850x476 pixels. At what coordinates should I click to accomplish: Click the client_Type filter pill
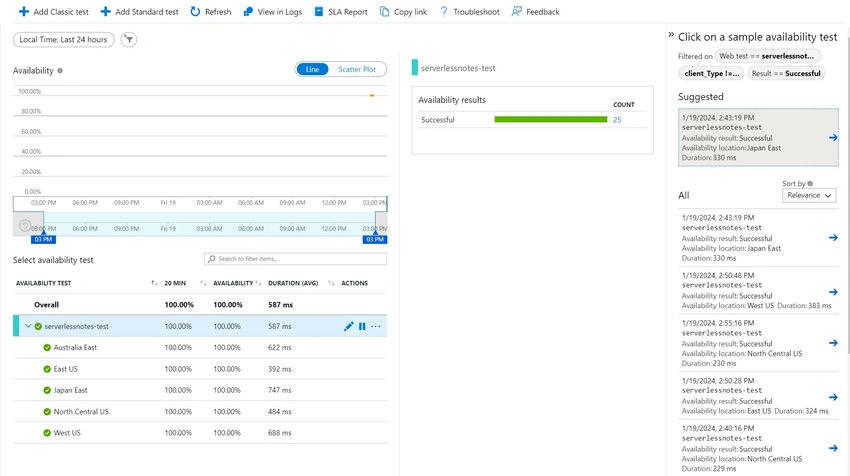[x=711, y=73]
